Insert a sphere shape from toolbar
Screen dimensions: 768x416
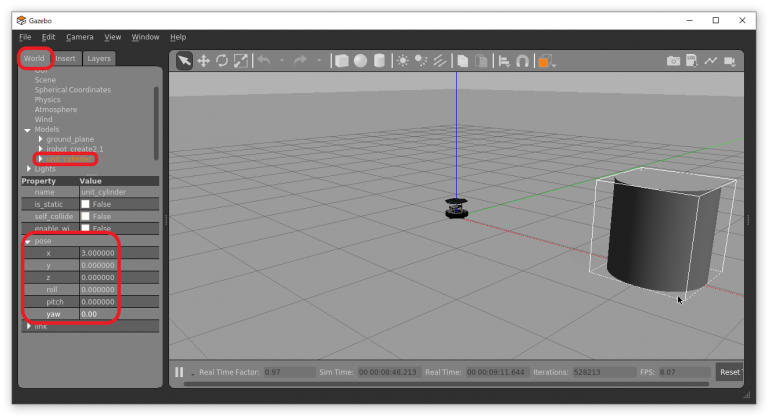360,61
